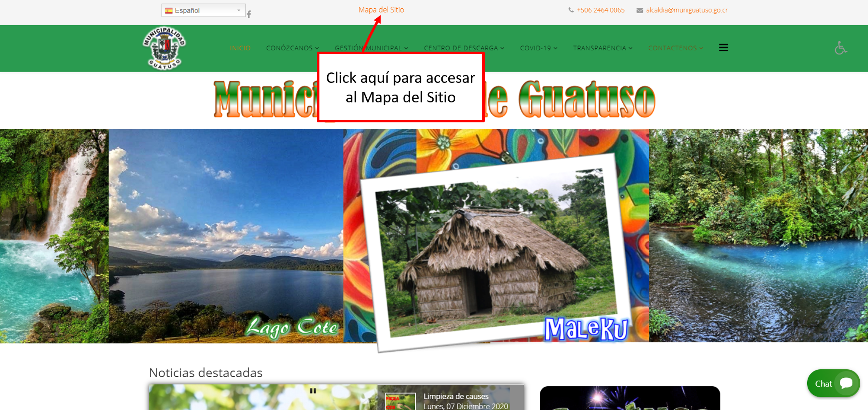Open the wheelchair accessibility options icon
This screenshot has width=868, height=410.
point(841,48)
